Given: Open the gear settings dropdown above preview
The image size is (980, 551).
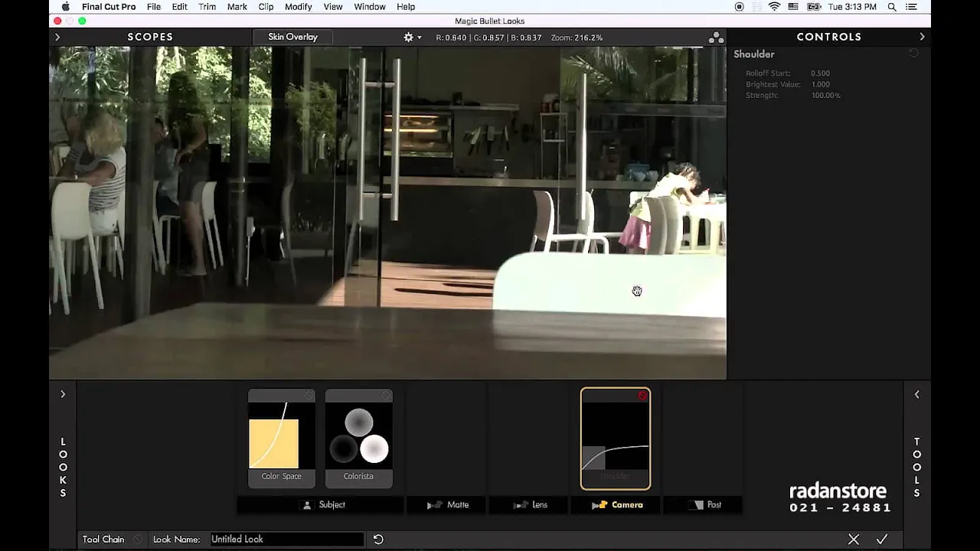Looking at the screenshot, I should 413,37.
